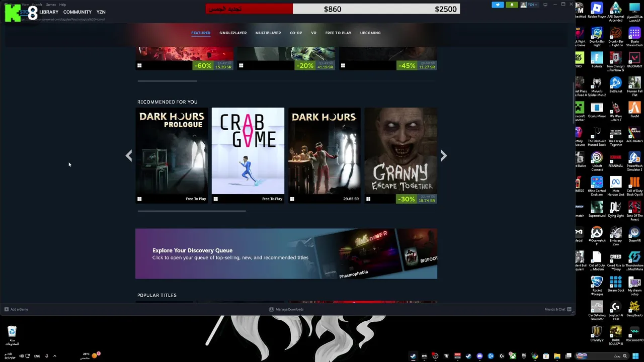Click Explore Your Discovery Queue banner

286,254
